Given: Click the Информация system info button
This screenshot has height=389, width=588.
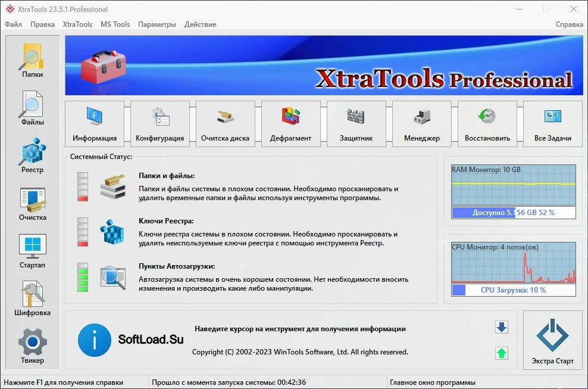Looking at the screenshot, I should (95, 123).
